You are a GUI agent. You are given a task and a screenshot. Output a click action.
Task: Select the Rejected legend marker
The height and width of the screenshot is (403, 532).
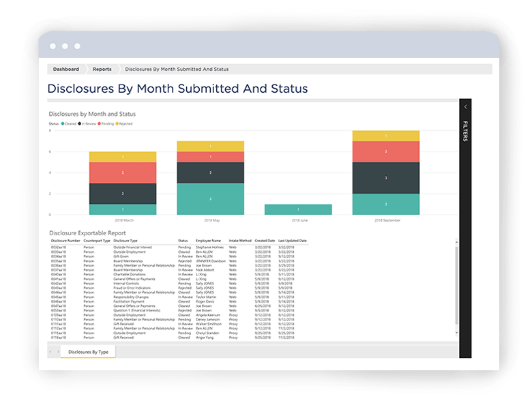[117, 124]
